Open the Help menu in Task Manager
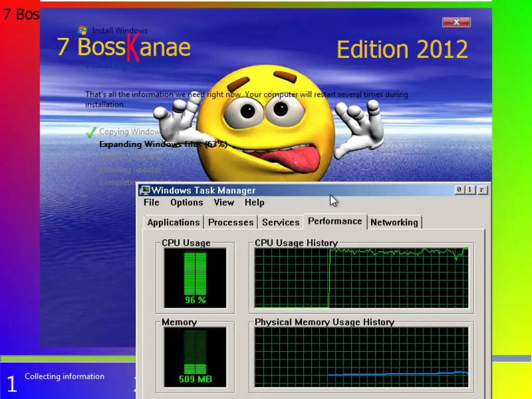Viewport: 532px width, 399px height. tap(255, 203)
